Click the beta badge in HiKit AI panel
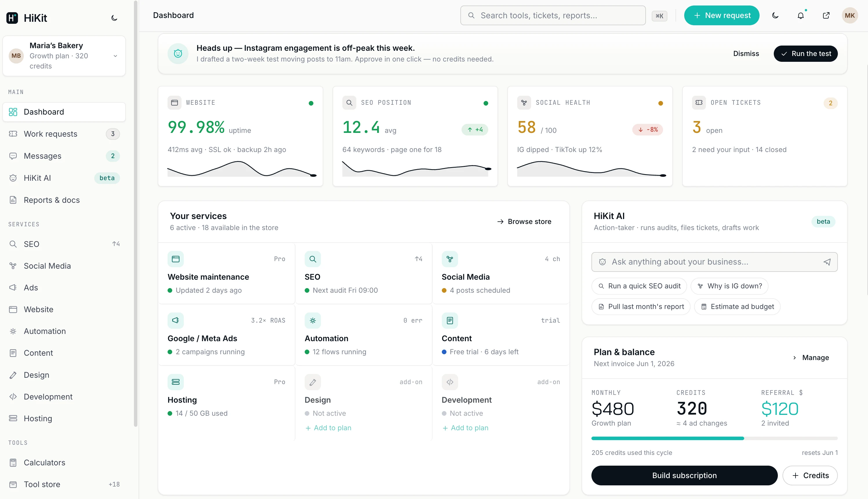 click(823, 222)
